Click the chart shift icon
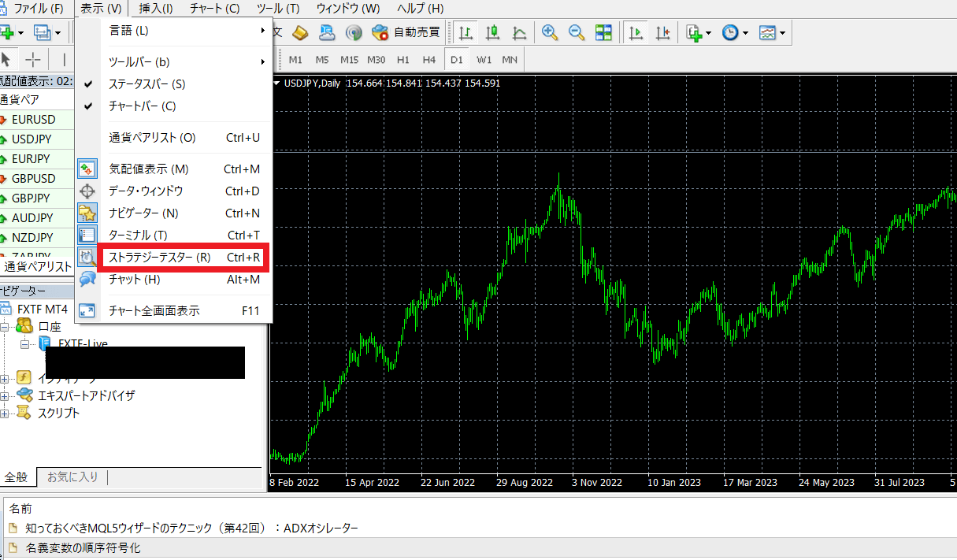 pos(662,32)
